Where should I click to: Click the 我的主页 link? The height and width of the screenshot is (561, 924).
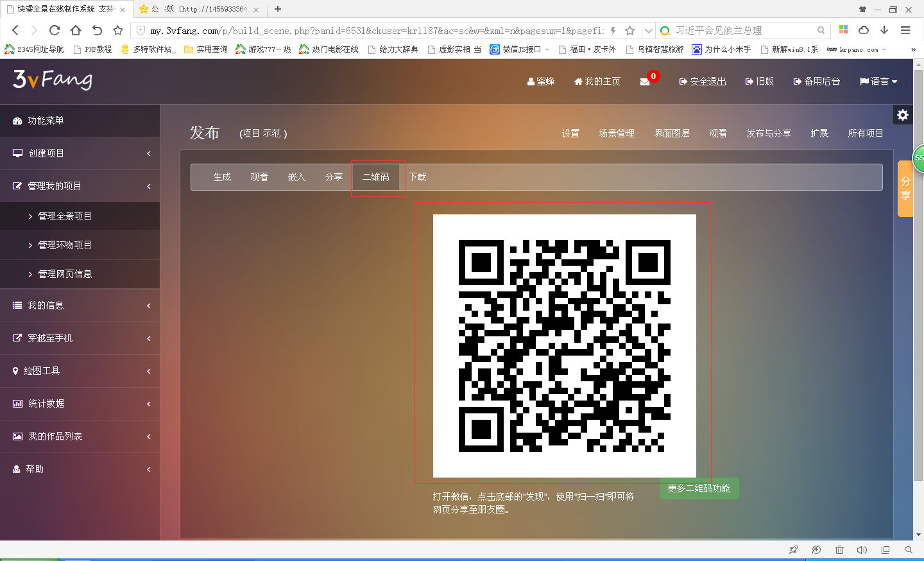[x=597, y=82]
